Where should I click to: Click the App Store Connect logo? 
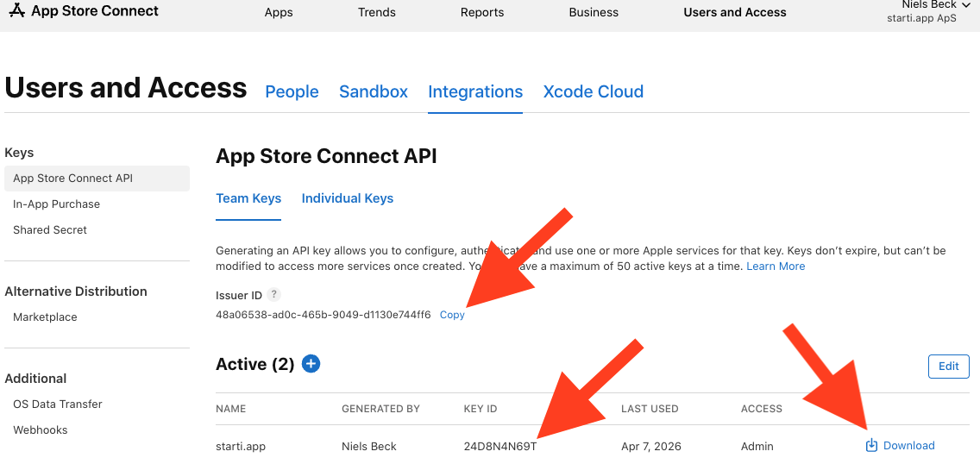click(x=85, y=11)
